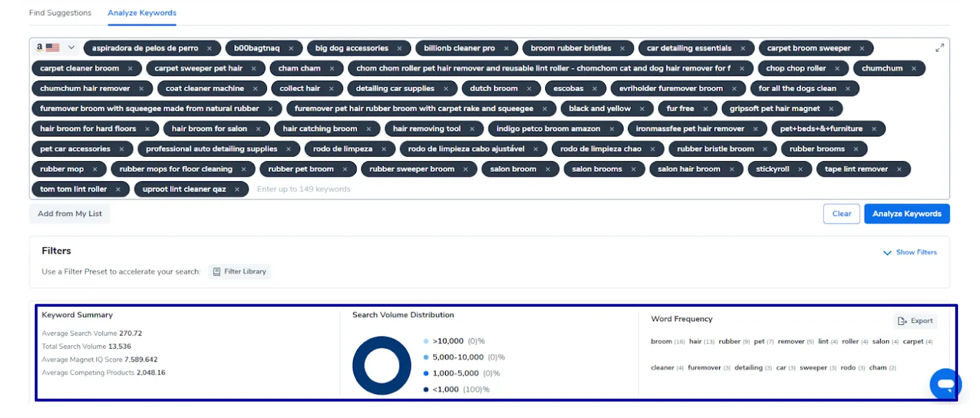980x418 pixels.
Task: Select the '5,000-10,000' legend entry
Action: [464, 357]
